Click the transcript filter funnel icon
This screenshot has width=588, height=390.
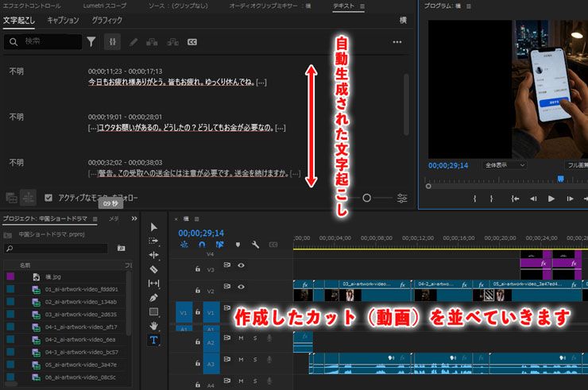pyautogui.click(x=91, y=41)
